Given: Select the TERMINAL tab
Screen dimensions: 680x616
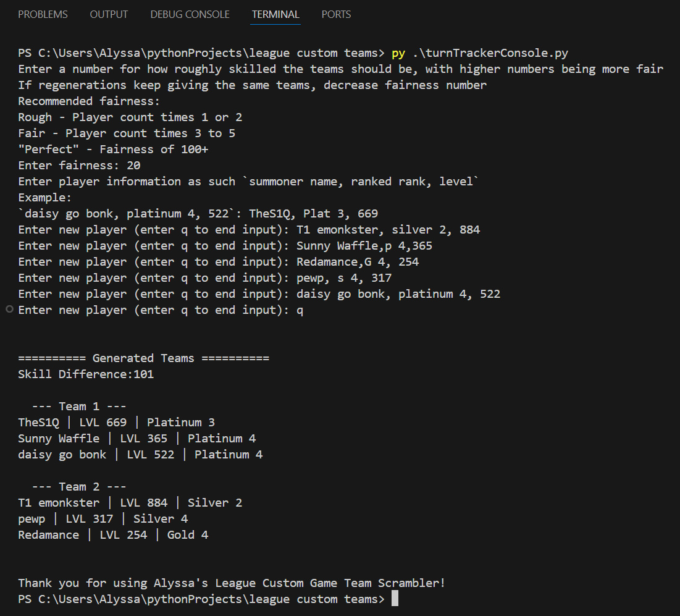Looking at the screenshot, I should (x=275, y=14).
